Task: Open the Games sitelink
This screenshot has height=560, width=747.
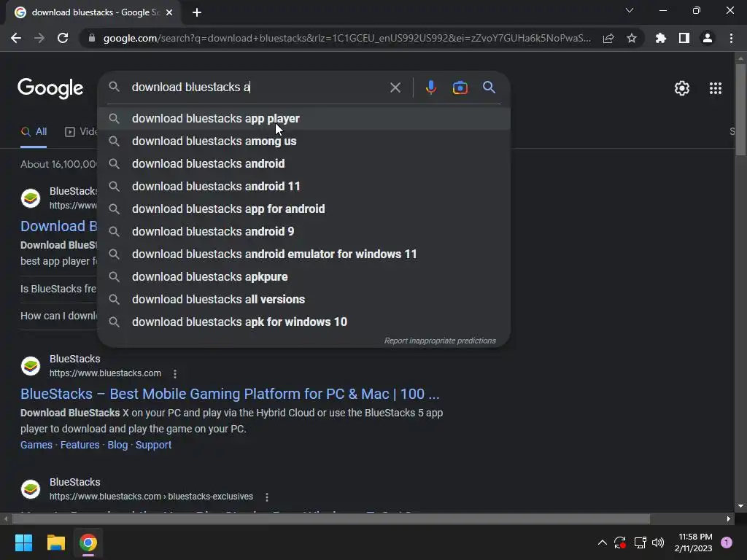Action: (36, 445)
